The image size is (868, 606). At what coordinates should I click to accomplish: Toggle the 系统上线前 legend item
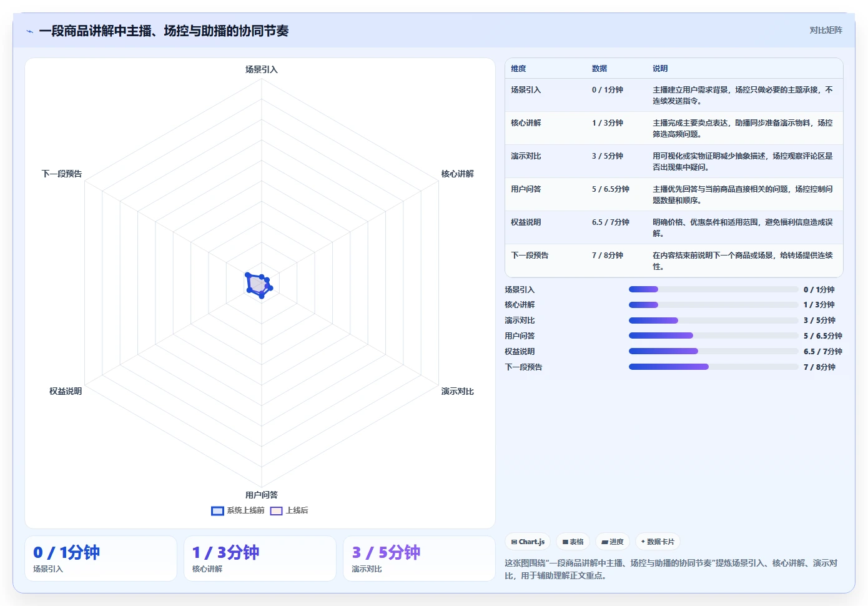[x=238, y=510]
